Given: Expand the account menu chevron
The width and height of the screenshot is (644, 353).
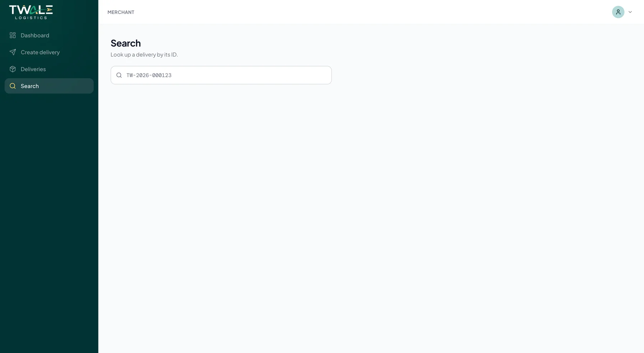Looking at the screenshot, I should [x=630, y=12].
